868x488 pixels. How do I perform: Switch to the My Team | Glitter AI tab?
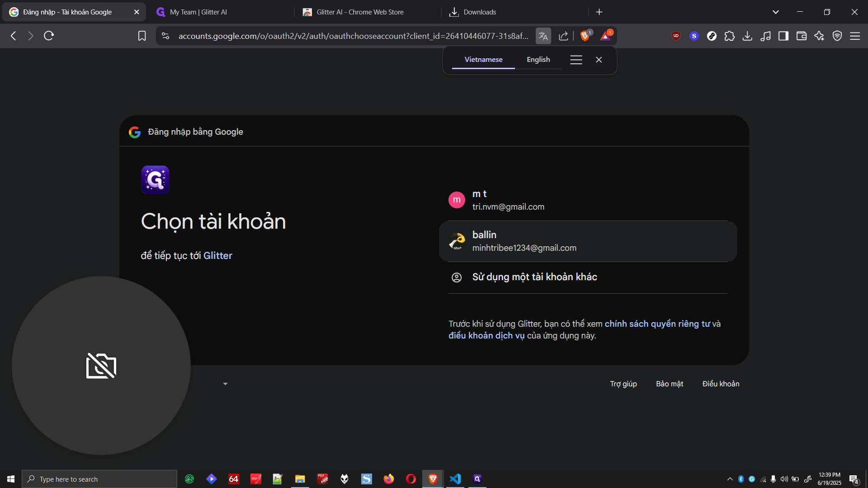(x=220, y=12)
